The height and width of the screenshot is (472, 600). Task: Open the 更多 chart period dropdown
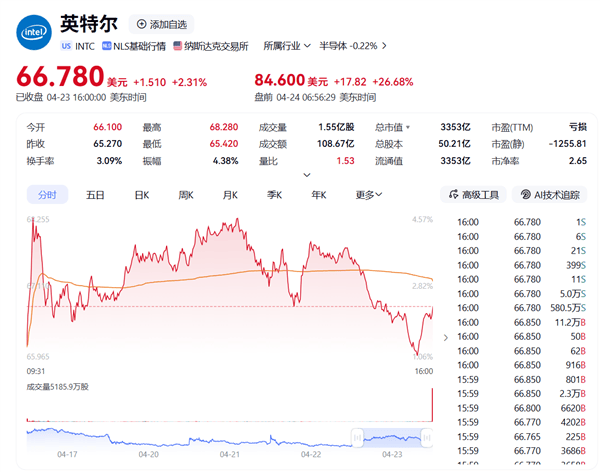click(368, 195)
